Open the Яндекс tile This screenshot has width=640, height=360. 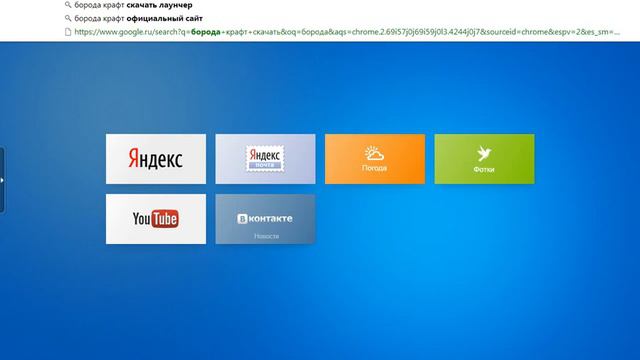pyautogui.click(x=156, y=159)
